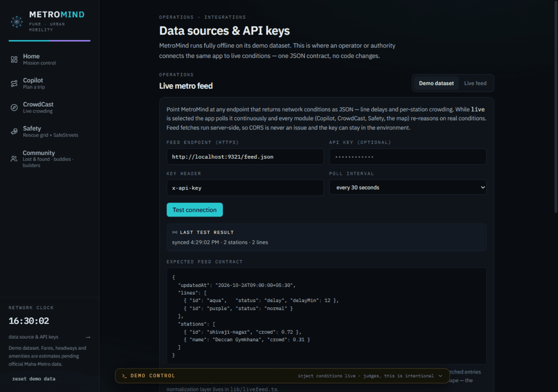Screen dimensions: 558x392
Task: Open the Safety lifebuoy icon
Action: tap(14, 132)
